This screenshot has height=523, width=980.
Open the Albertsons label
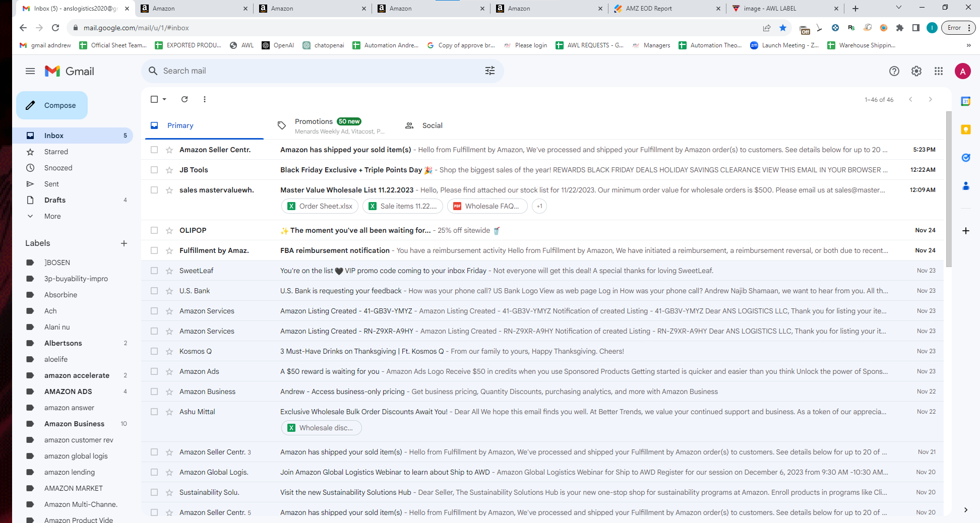pos(63,343)
